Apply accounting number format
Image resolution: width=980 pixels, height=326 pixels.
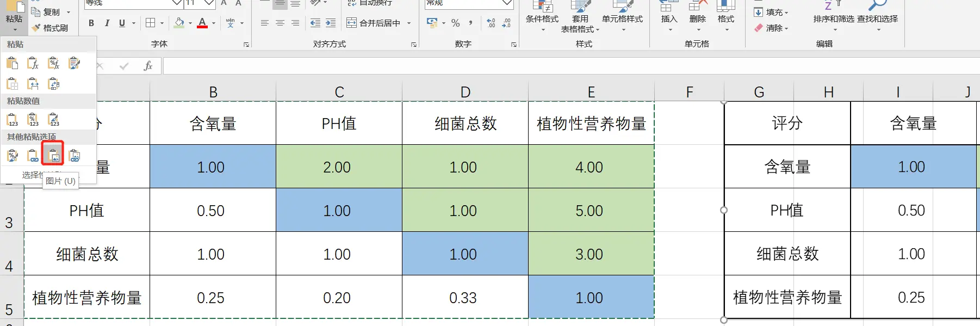click(x=432, y=23)
